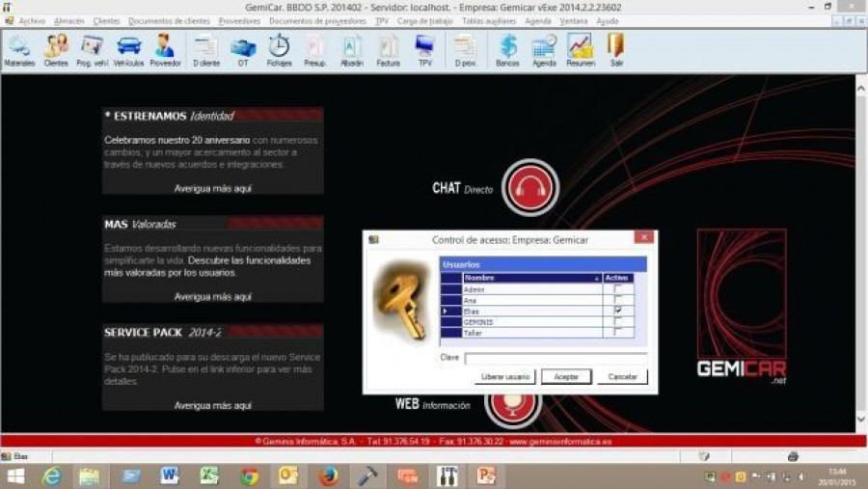The height and width of the screenshot is (489, 868).
Task: Sort users by Nombre column header
Action: point(532,278)
